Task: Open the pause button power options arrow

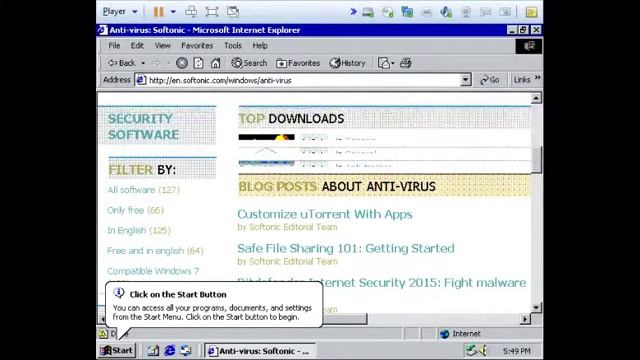Action: [x=173, y=12]
